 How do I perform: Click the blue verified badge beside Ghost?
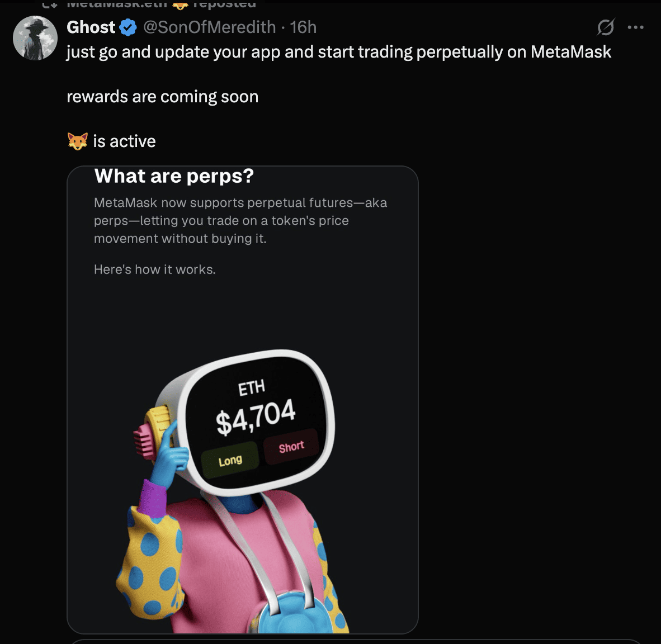[x=128, y=27]
